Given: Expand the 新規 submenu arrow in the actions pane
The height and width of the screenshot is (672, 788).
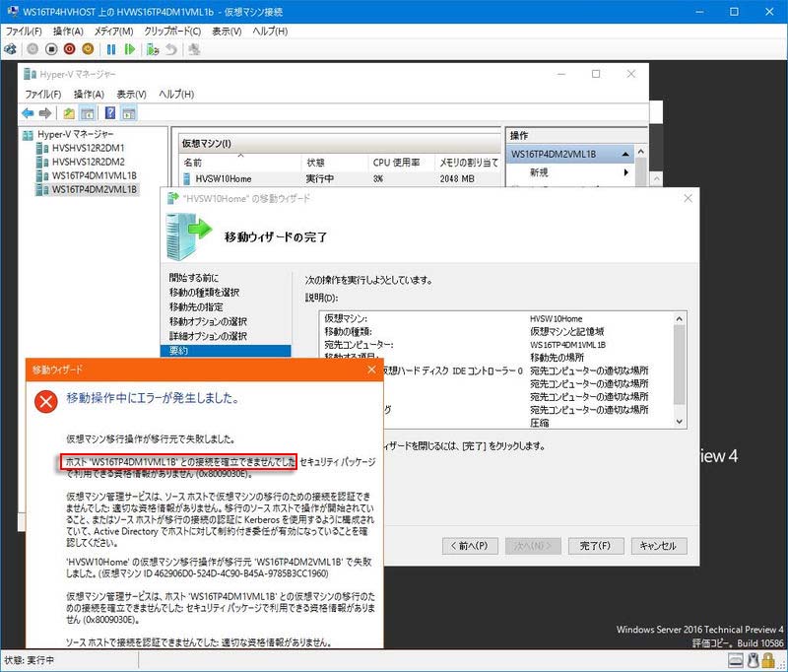Looking at the screenshot, I should click(626, 172).
